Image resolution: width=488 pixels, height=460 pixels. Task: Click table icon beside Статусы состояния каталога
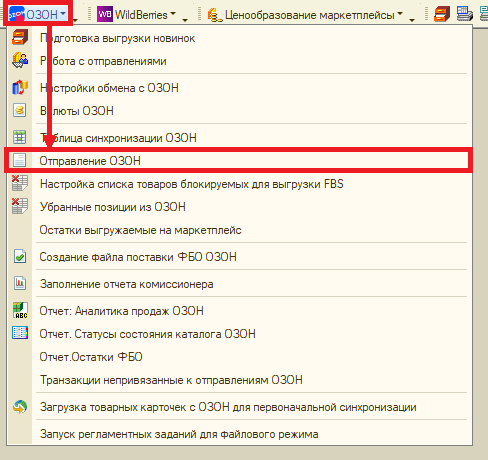click(20, 333)
